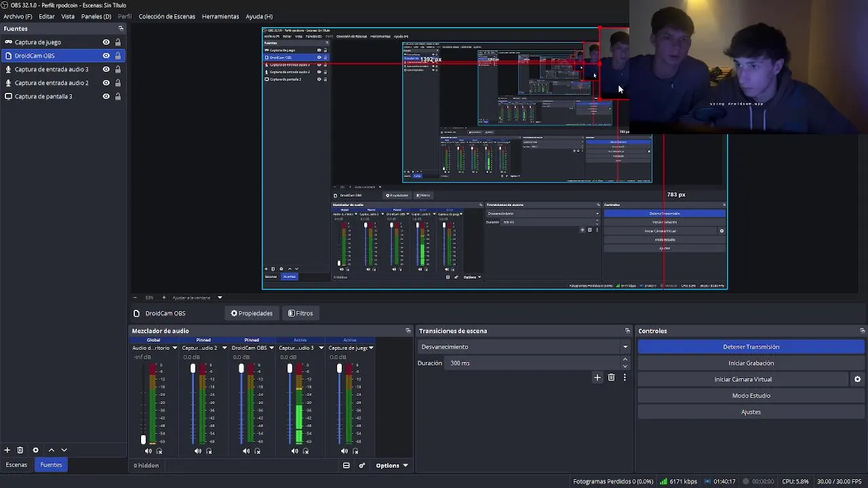Increase transition duration with stepper arrows
The height and width of the screenshot is (488, 868).
(x=625, y=360)
